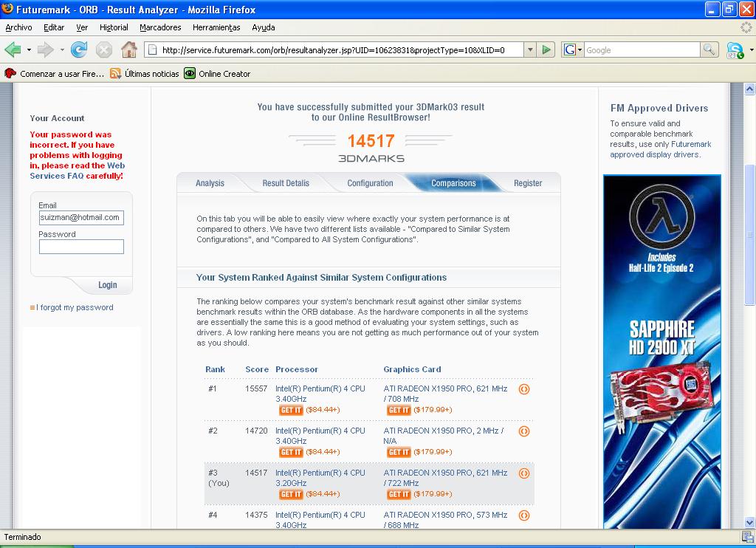Open the Ayuda menu
The height and width of the screenshot is (548, 756).
[264, 27]
